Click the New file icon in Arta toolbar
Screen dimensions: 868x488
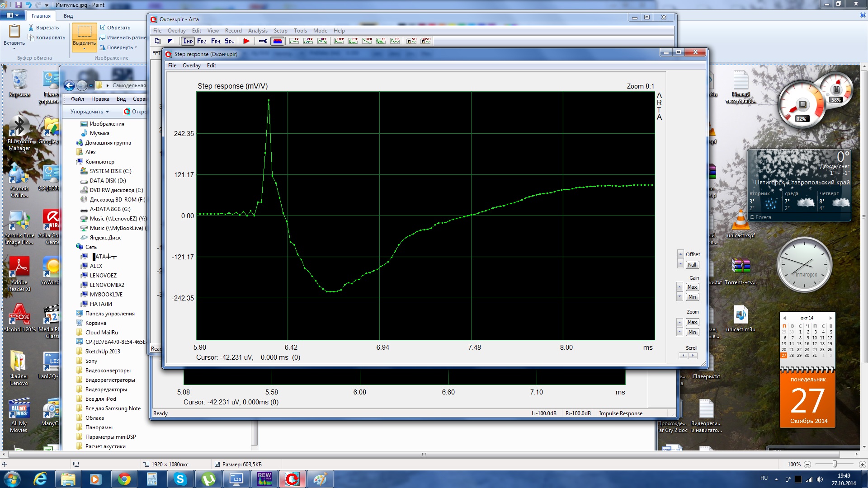(x=157, y=41)
